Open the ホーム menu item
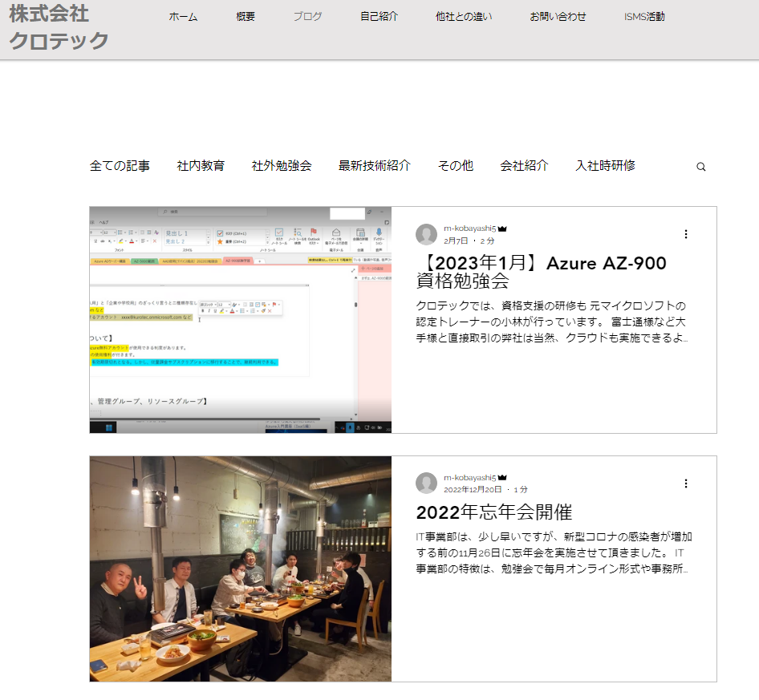This screenshot has width=759, height=700. [183, 16]
